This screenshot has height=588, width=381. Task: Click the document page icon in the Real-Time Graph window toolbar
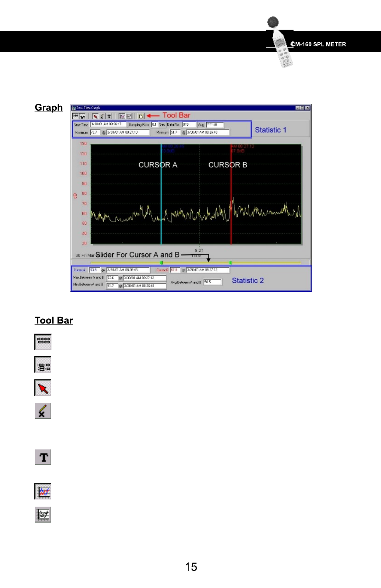[141, 116]
